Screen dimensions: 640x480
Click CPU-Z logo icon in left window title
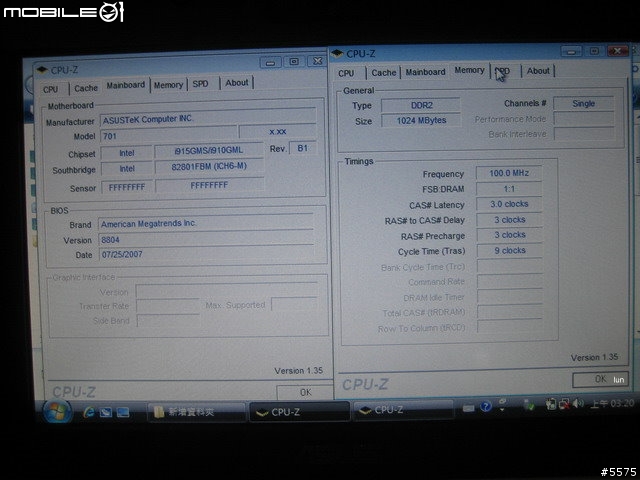coord(42,70)
